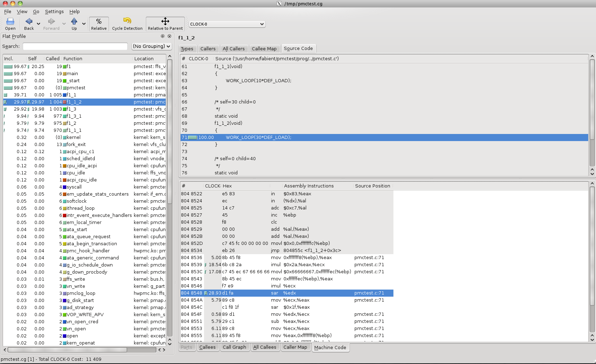This screenshot has height=364, width=596.
Task: Select function f1 in the profile list
Action: 84,67
